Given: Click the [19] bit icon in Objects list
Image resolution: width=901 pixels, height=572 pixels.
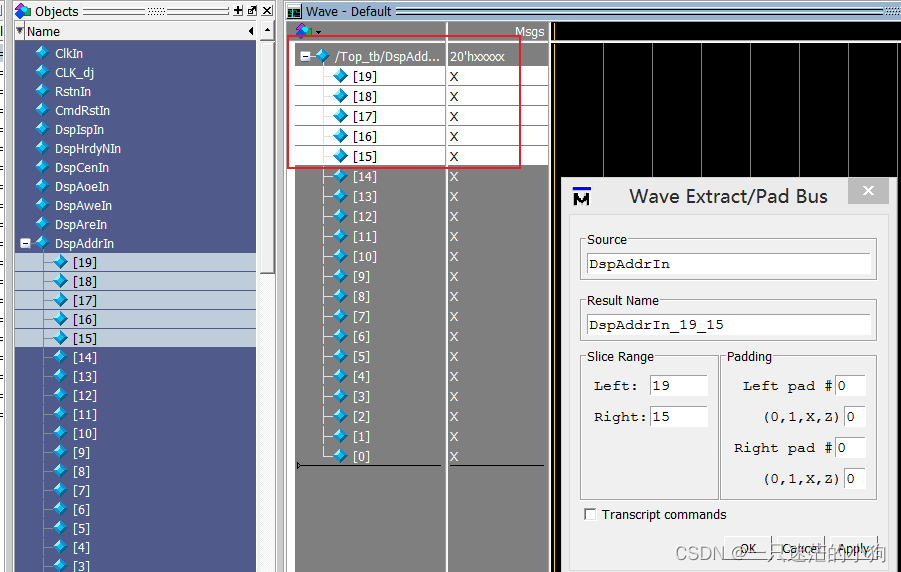Looking at the screenshot, I should coord(60,262).
